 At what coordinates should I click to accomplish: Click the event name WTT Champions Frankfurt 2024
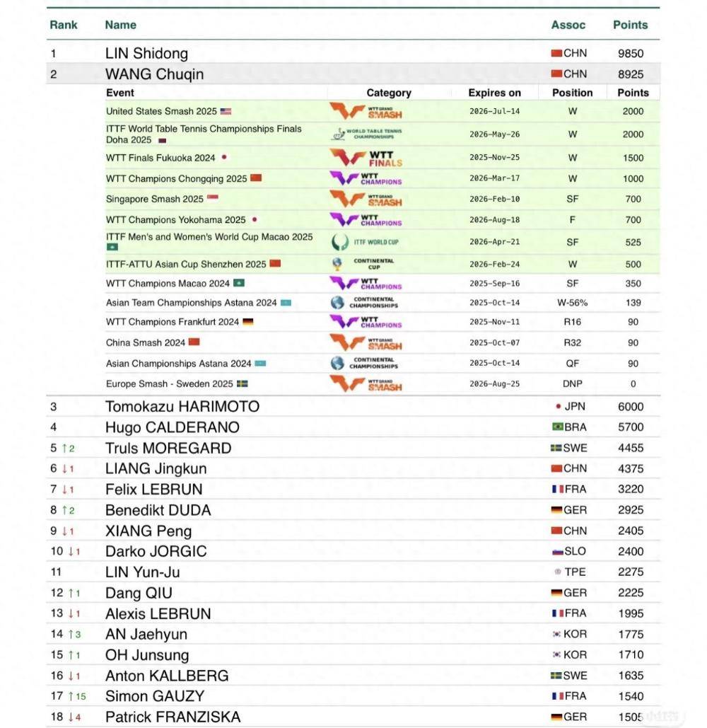coord(173,322)
